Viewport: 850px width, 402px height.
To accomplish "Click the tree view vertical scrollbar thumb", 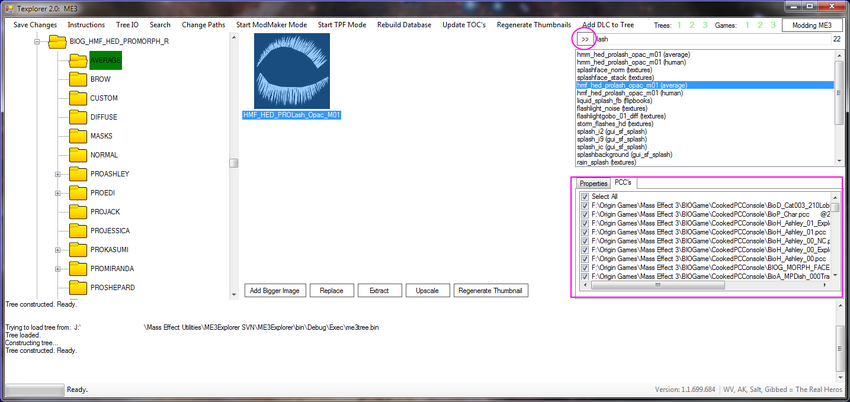I will [x=234, y=163].
